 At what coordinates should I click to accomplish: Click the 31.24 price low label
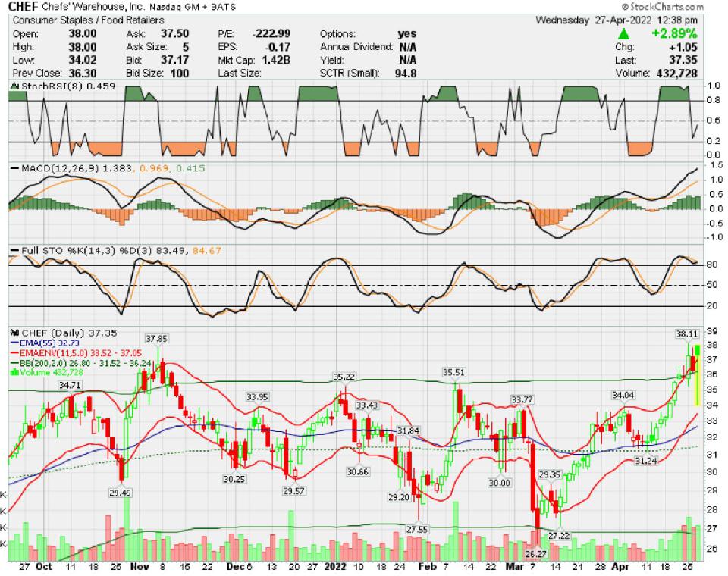tap(646, 461)
